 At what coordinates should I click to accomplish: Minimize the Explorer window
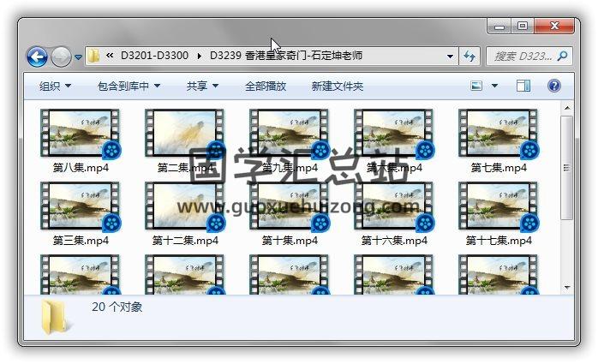(x=499, y=26)
